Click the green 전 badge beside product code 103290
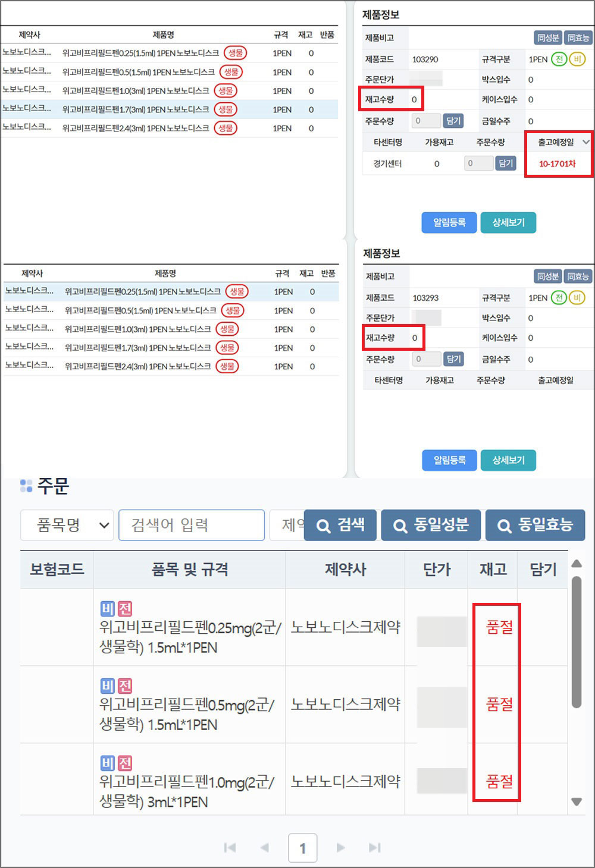 (x=559, y=59)
